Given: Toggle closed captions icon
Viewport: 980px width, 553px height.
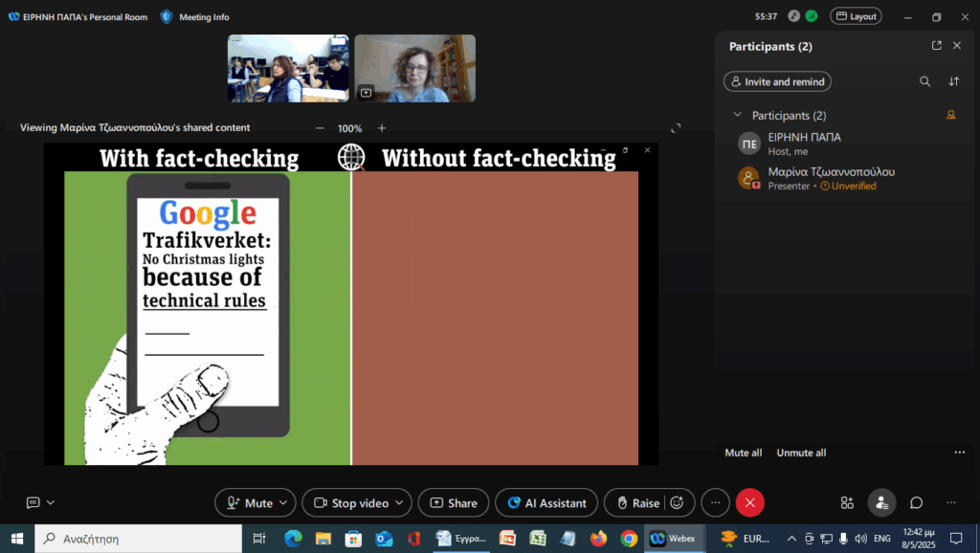Looking at the screenshot, I should coord(33,502).
